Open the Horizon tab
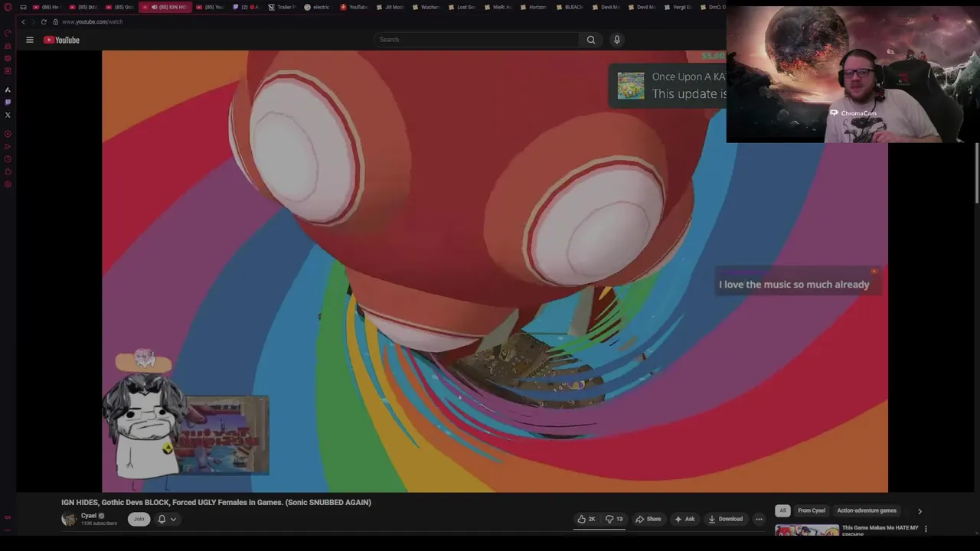The height and width of the screenshot is (551, 980). [x=534, y=7]
